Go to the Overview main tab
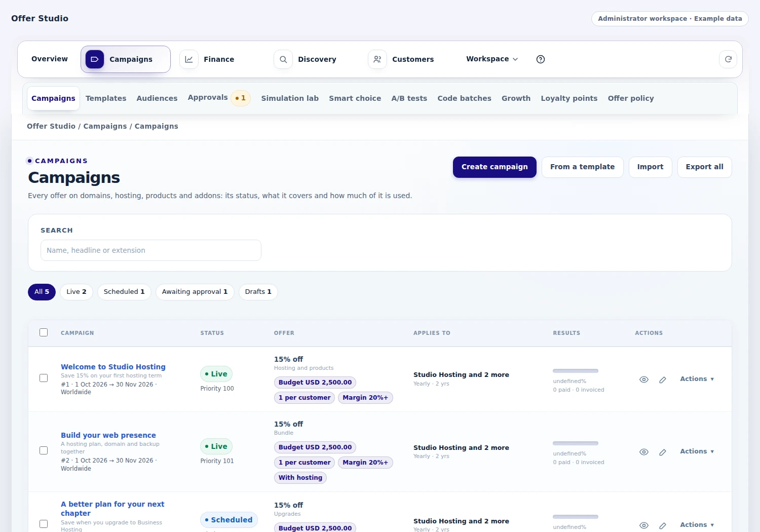 pyautogui.click(x=50, y=59)
